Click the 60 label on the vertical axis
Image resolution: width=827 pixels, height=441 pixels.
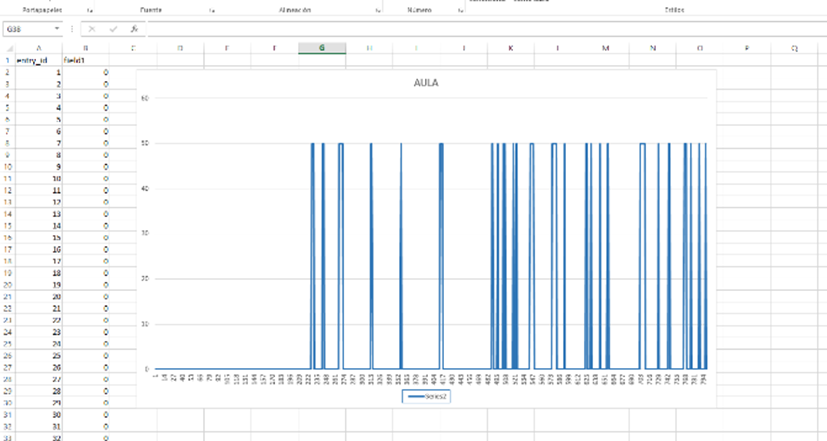click(146, 98)
